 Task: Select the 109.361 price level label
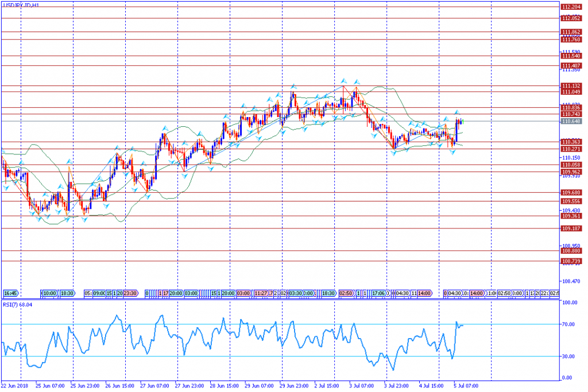(x=570, y=216)
